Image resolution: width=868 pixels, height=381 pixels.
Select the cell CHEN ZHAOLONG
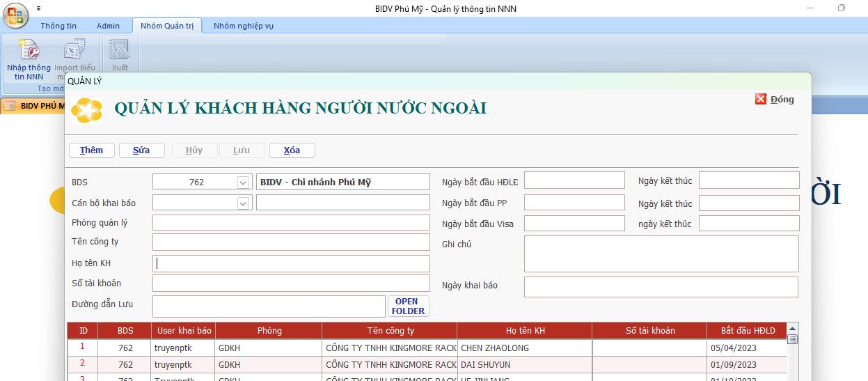coord(525,348)
